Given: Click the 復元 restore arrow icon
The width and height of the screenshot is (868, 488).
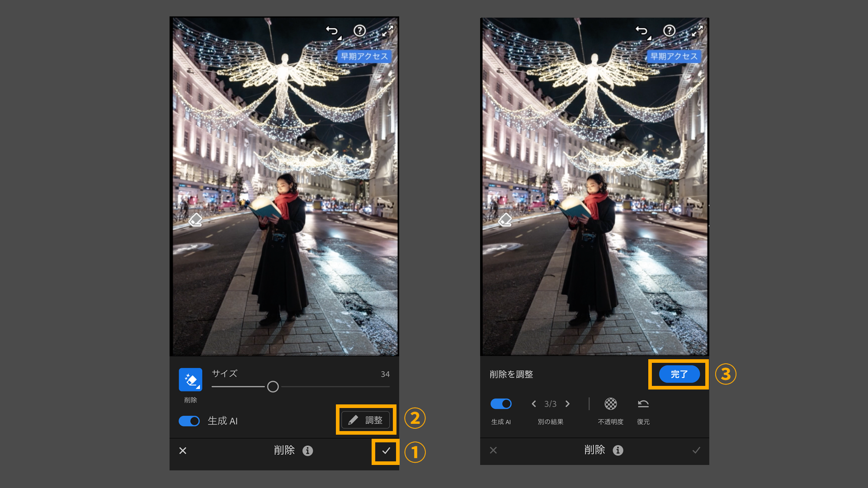Looking at the screenshot, I should pyautogui.click(x=643, y=404).
